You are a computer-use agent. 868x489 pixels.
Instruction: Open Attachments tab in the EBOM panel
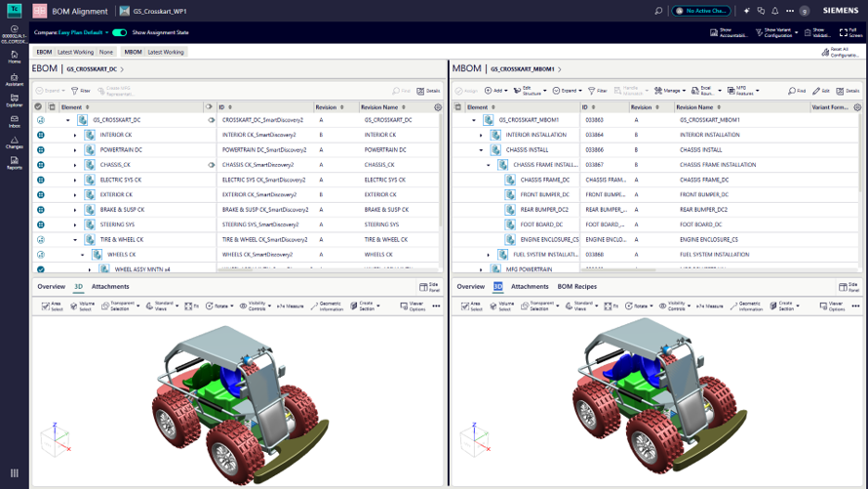110,287
